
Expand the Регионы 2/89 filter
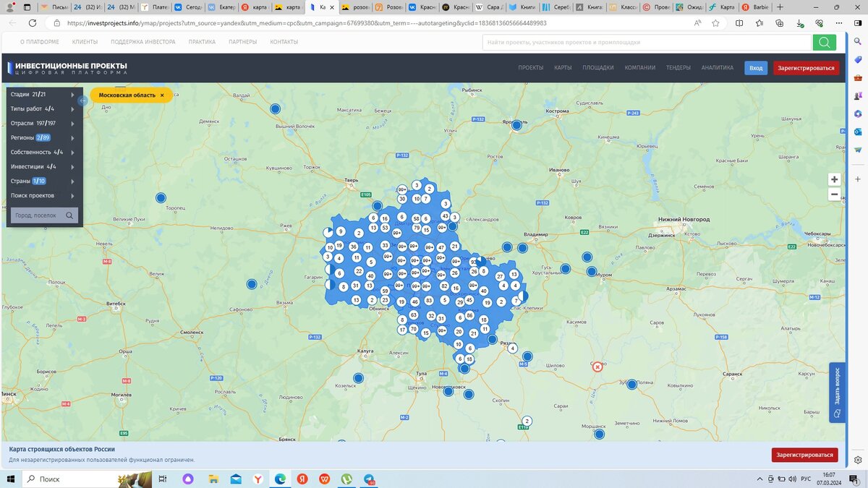[43, 137]
